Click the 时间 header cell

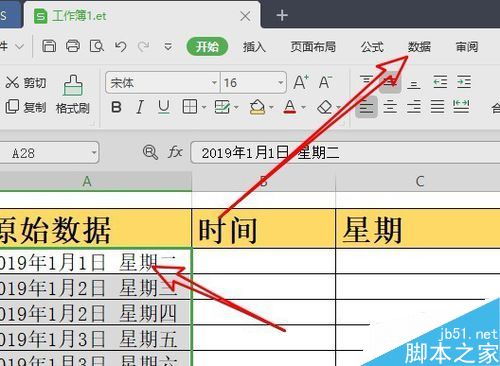click(264, 229)
